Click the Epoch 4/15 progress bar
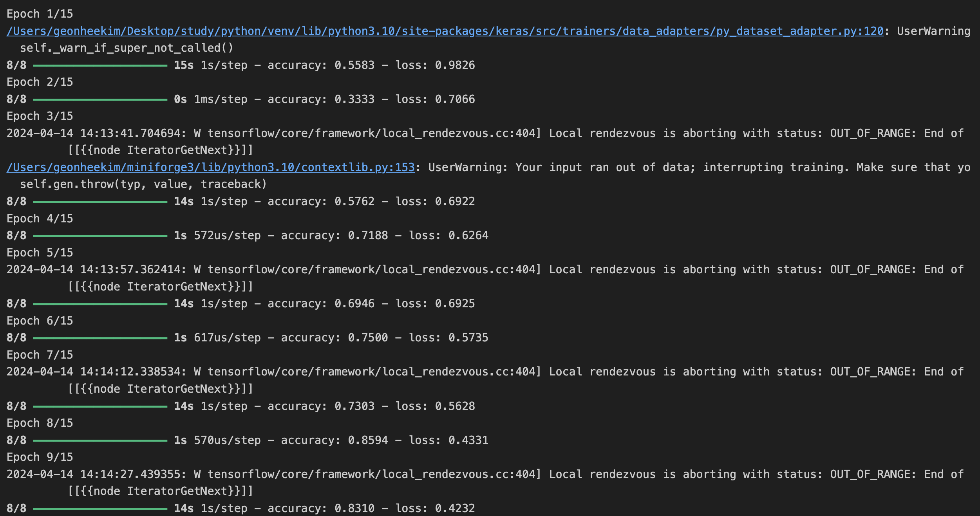This screenshot has width=980, height=516. tap(100, 236)
